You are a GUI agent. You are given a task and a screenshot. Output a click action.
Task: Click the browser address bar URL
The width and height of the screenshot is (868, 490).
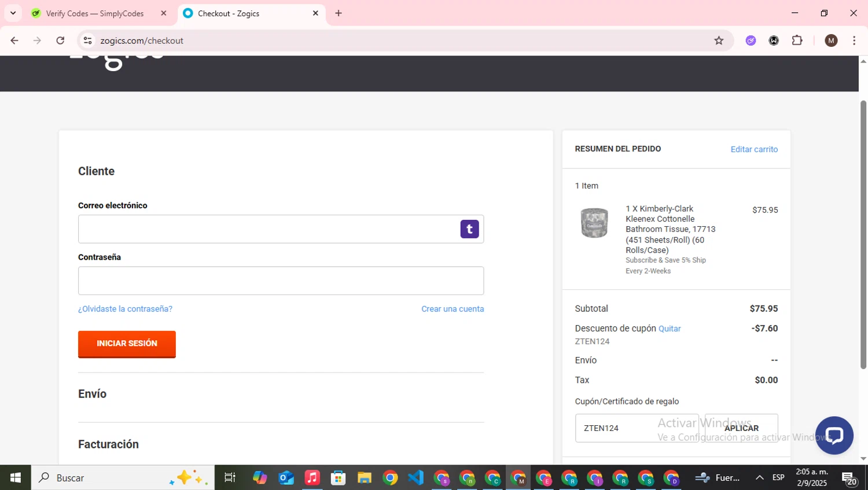click(x=142, y=40)
